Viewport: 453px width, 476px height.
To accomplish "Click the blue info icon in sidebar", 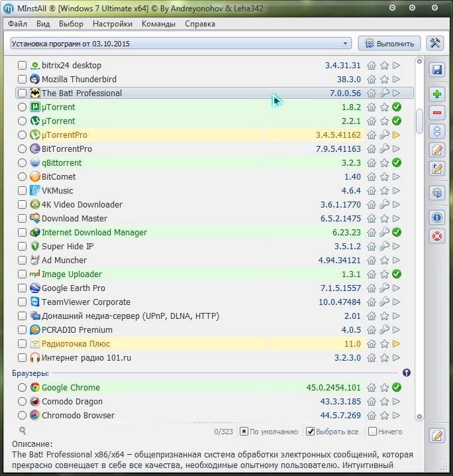I will 437,217.
